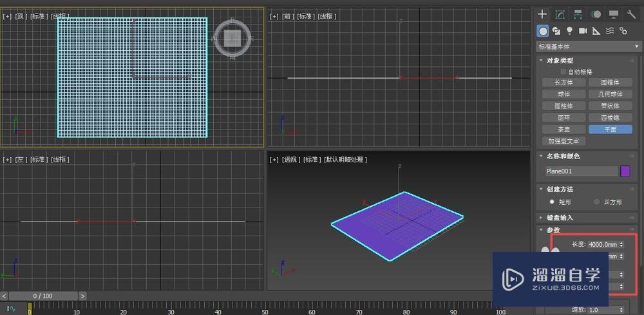The image size is (644, 315).
Task: Open the [左] view menu label
Action: (20, 159)
